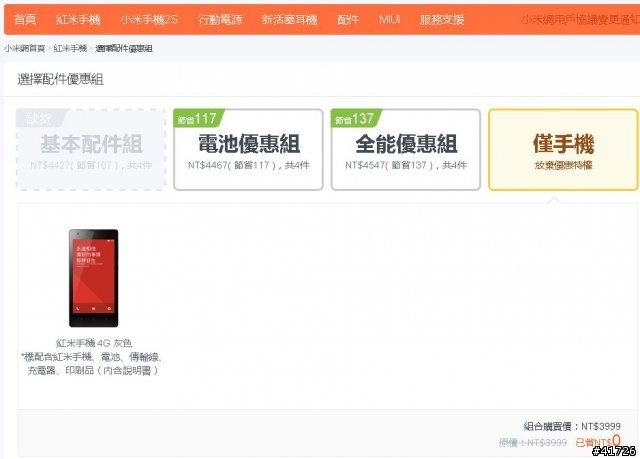Click the 放棄優惠特權 subtitle text
This screenshot has height=459, width=640.
pyautogui.click(x=563, y=165)
